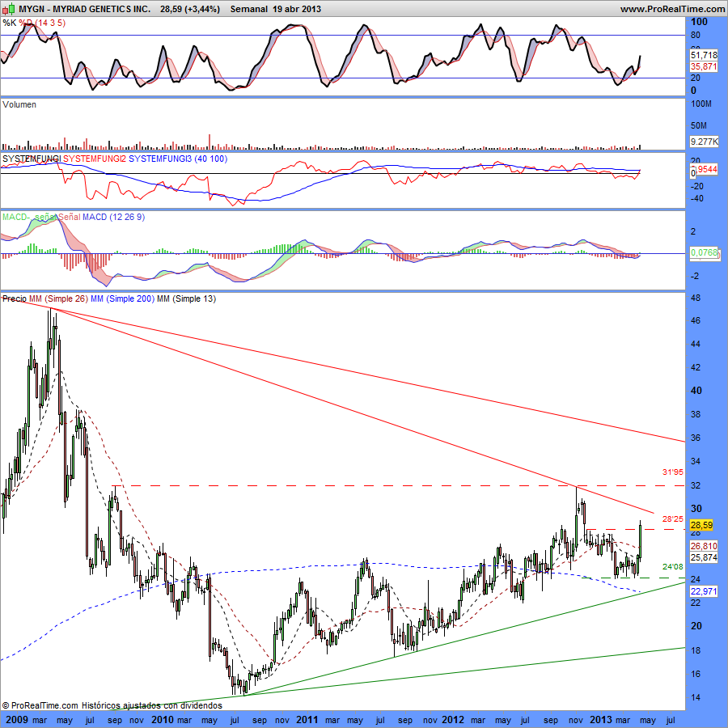Screen dimensions: 728x728
Task: Click the resistance level label 28'25
Action: pyautogui.click(x=673, y=518)
